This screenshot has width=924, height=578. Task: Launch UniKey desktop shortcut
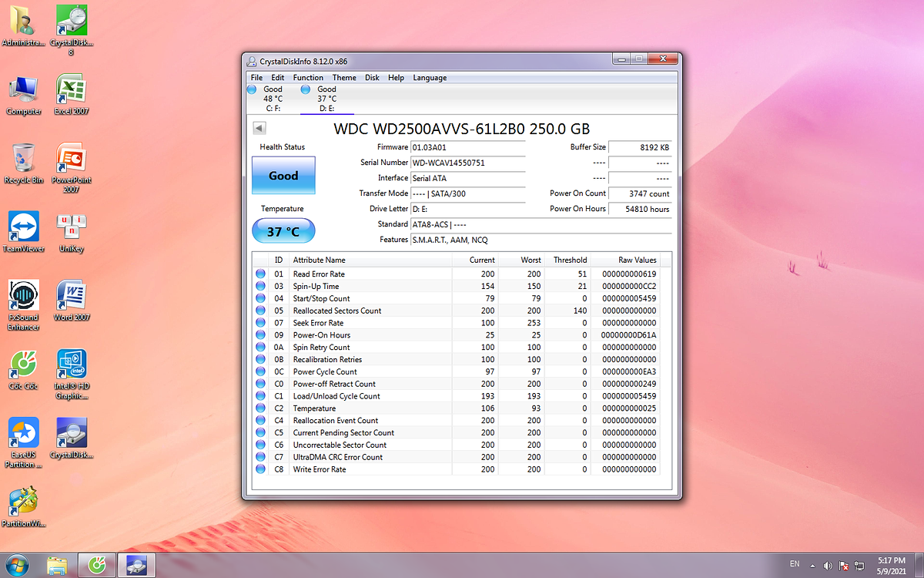pos(72,232)
